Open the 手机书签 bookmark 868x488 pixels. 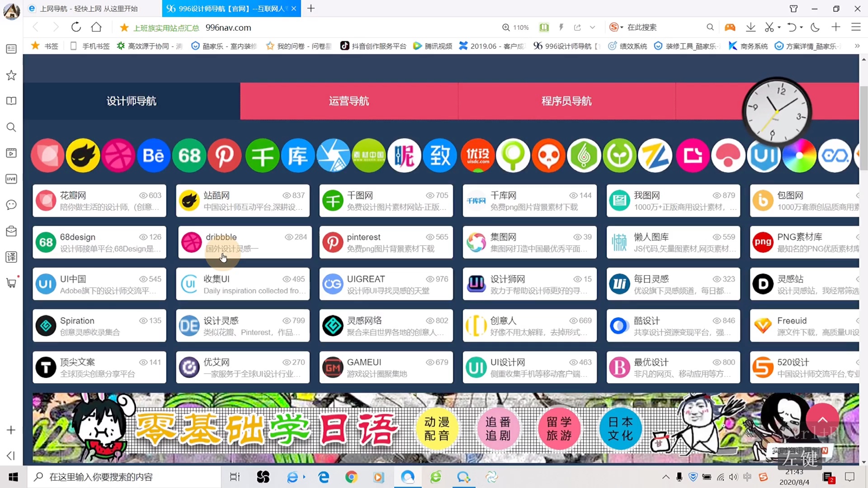point(90,46)
